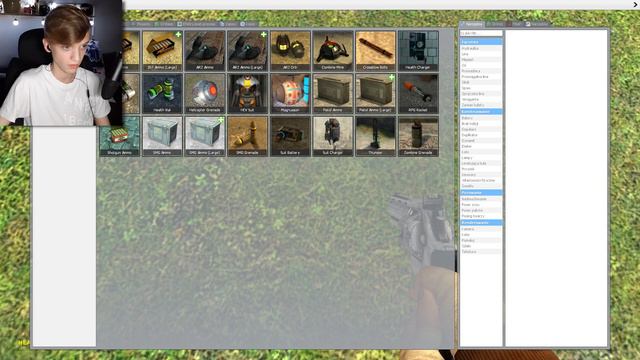Spawn the Combine Grenade entity
This screenshot has width=640, height=360.
(x=418, y=136)
